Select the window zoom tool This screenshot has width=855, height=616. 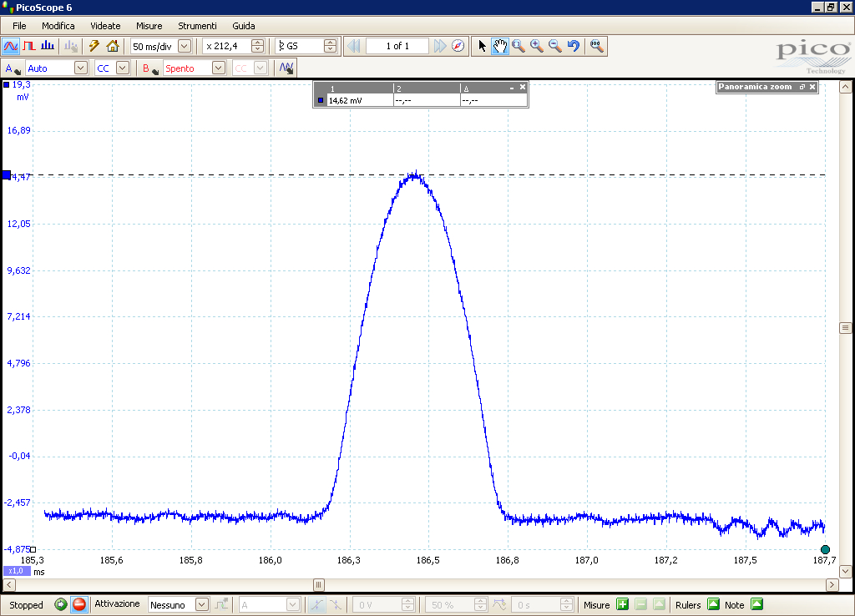(519, 47)
